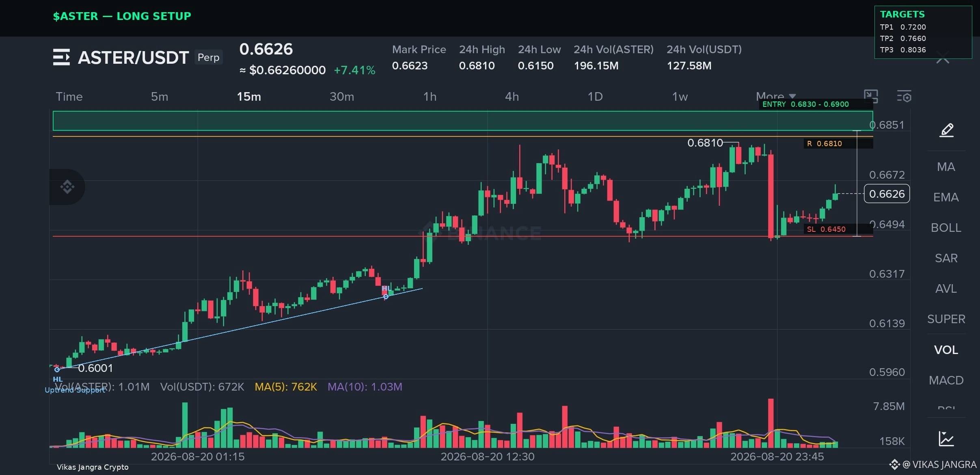This screenshot has width=980, height=475.
Task: Open chart settings icon
Action: [x=904, y=97]
